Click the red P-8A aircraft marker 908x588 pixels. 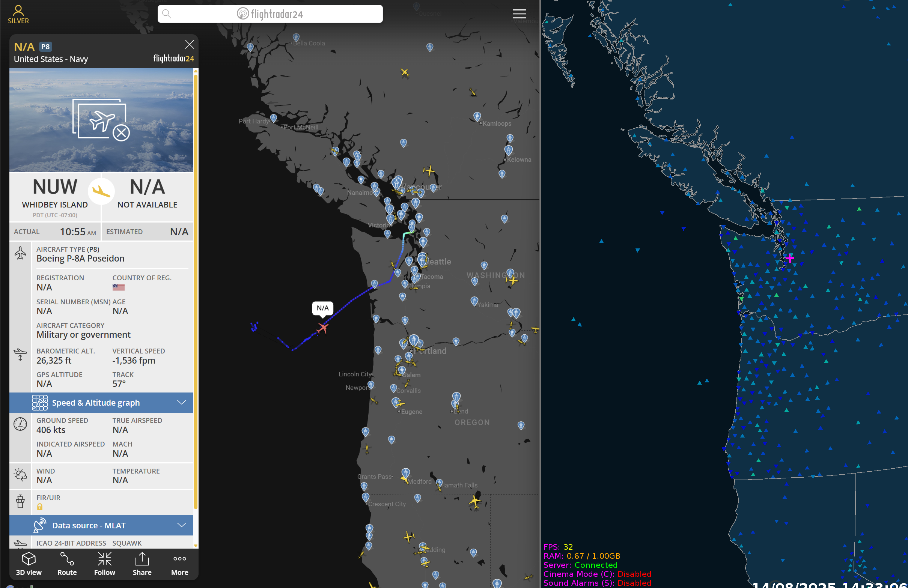(323, 328)
